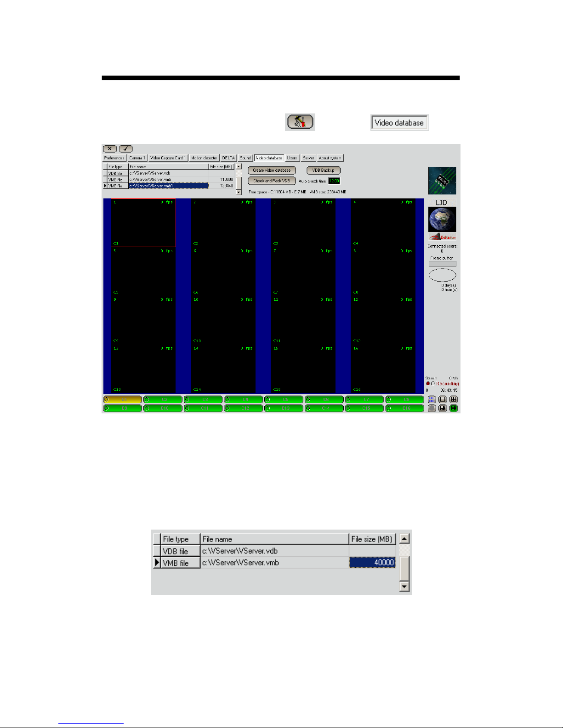Click the Earth globe image

[x=442, y=219]
